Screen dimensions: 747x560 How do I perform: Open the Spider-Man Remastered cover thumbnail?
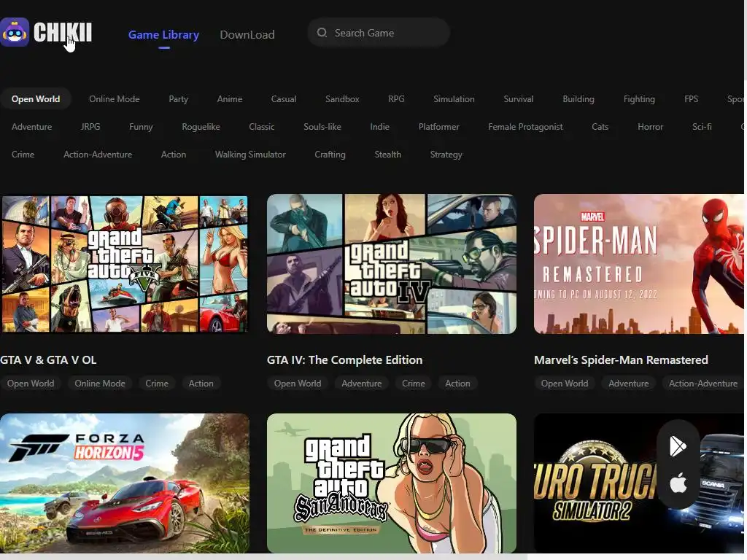[x=639, y=264]
